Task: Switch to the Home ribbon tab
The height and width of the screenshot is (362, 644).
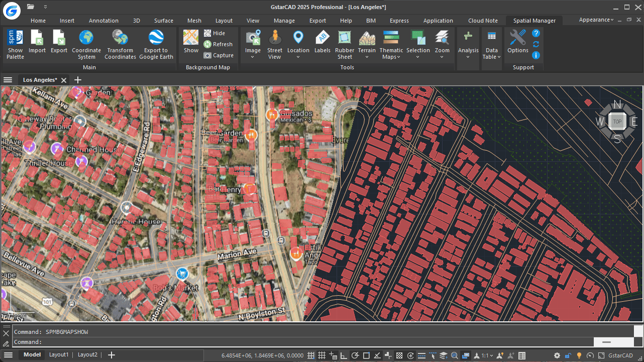Action: [38, 21]
